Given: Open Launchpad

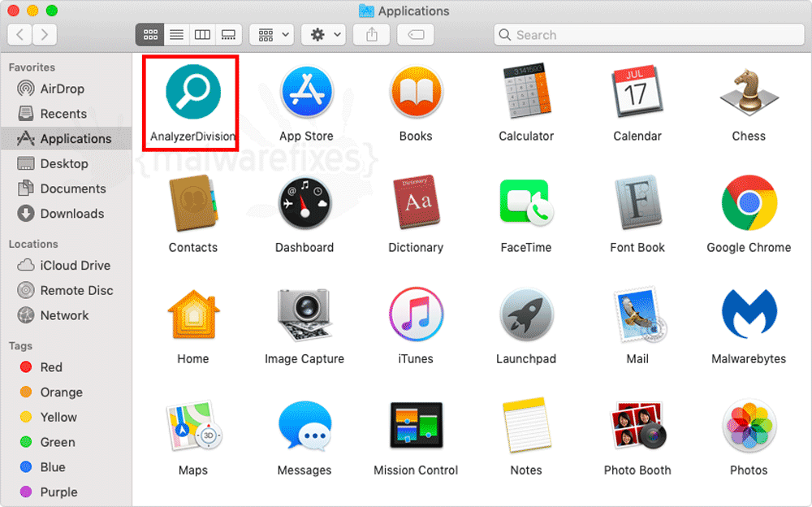Looking at the screenshot, I should 526,314.
